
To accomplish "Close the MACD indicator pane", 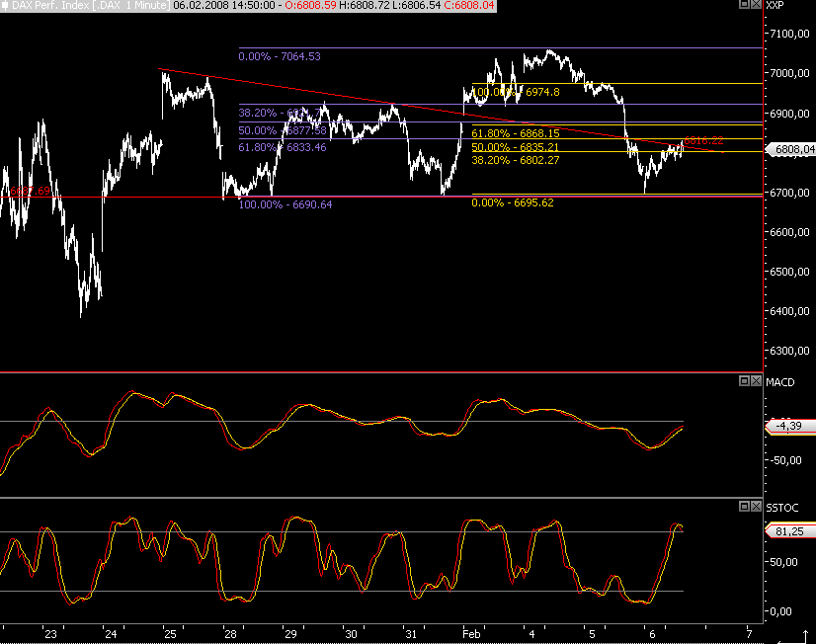I will coord(756,381).
